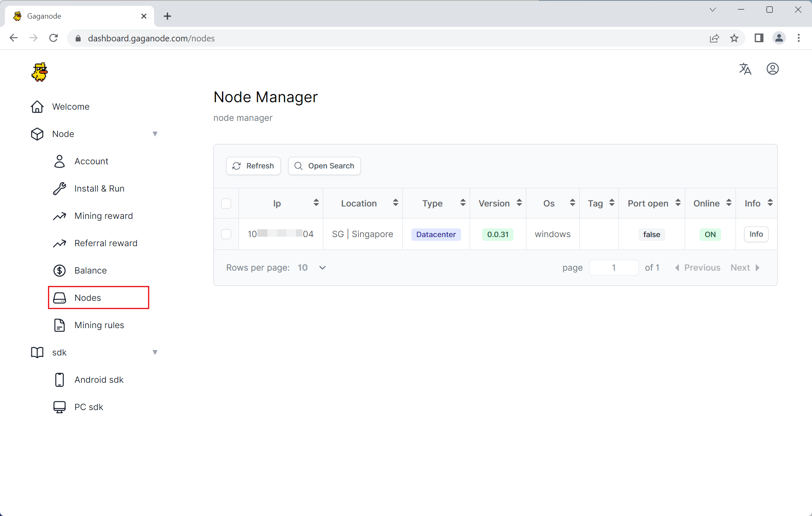Open Info for the Singapore node
This screenshot has height=516, width=812.
pos(756,234)
